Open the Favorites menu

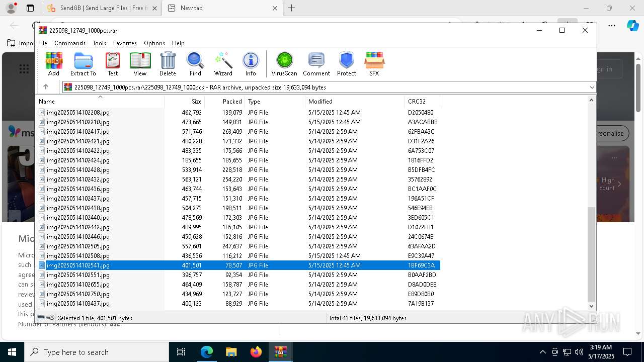(x=125, y=43)
